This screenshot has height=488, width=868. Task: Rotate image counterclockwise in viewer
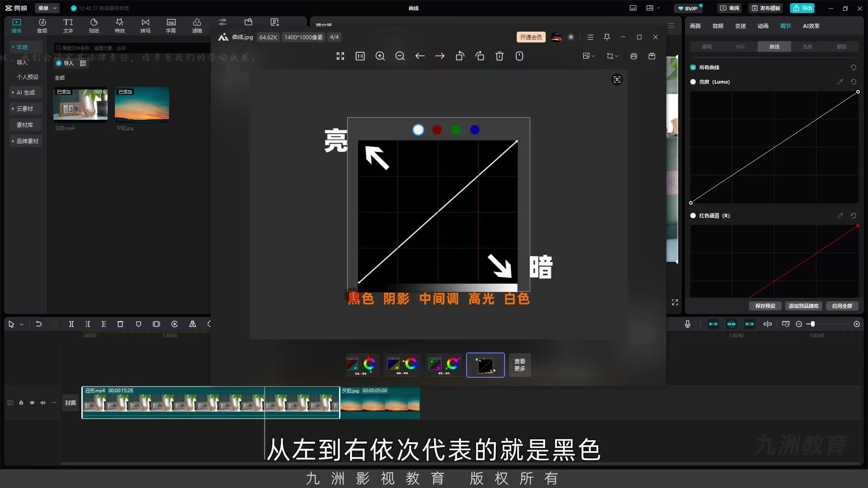pos(460,56)
